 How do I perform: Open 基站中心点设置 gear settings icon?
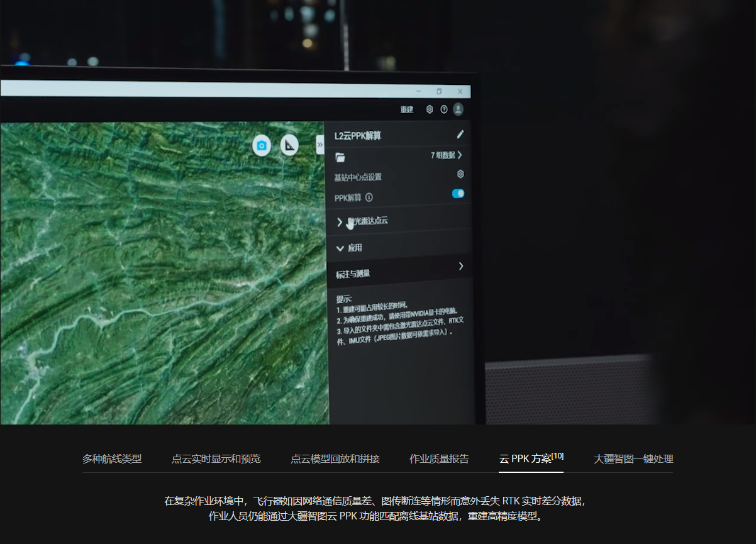pyautogui.click(x=460, y=174)
